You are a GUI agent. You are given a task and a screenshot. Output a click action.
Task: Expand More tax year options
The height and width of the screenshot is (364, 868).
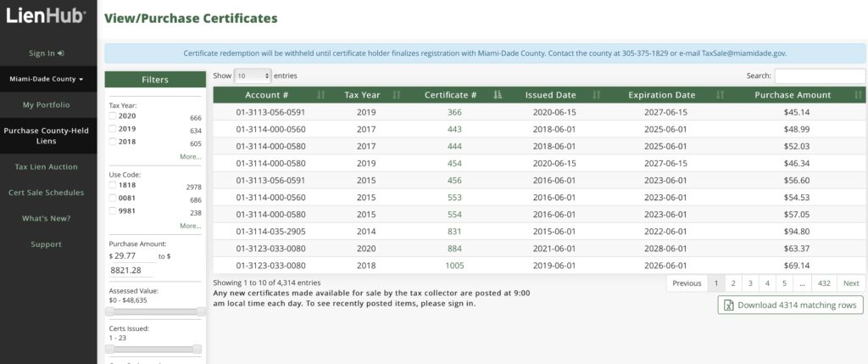pos(191,157)
